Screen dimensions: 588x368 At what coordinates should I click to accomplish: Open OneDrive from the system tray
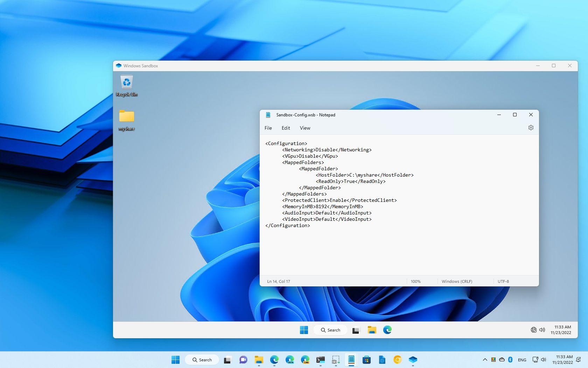point(502,360)
